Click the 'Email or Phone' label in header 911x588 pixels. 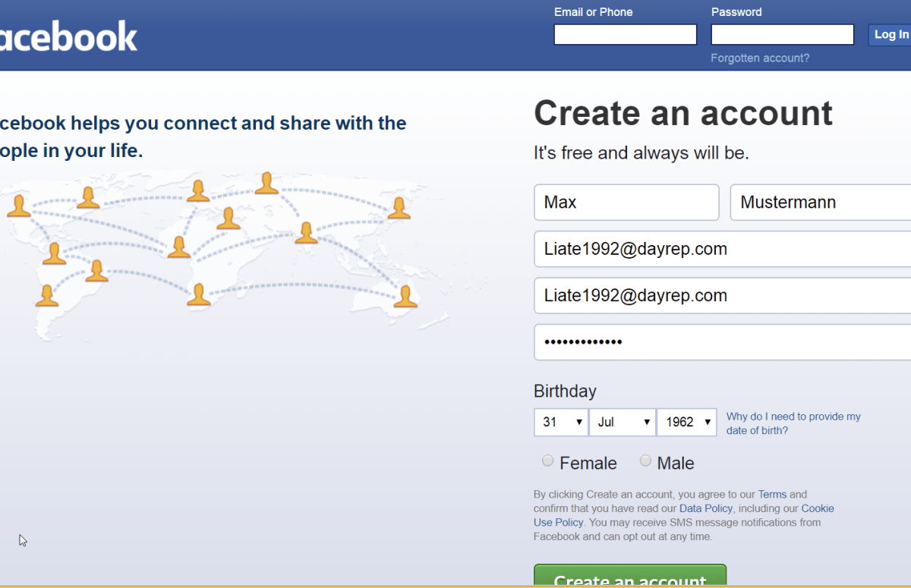coord(593,12)
